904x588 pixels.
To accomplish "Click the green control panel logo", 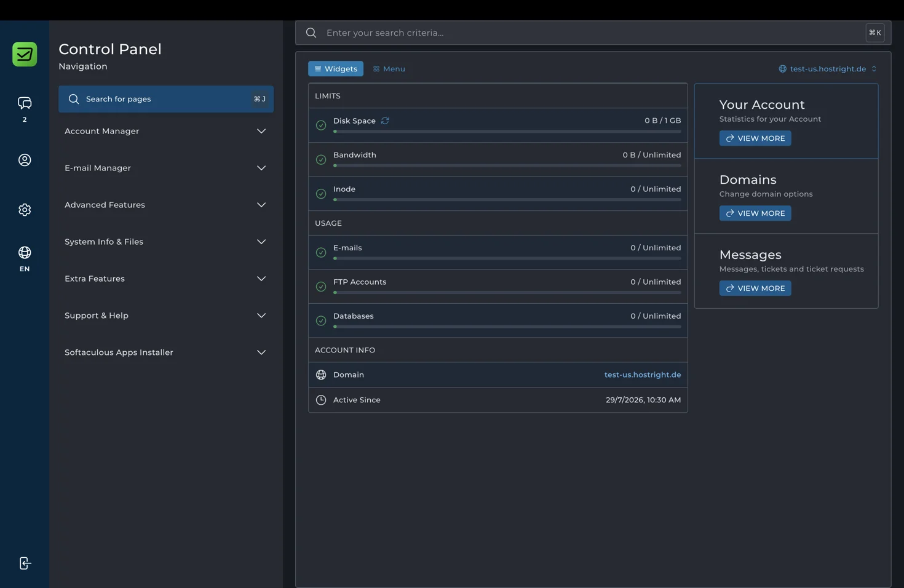I will (x=25, y=54).
